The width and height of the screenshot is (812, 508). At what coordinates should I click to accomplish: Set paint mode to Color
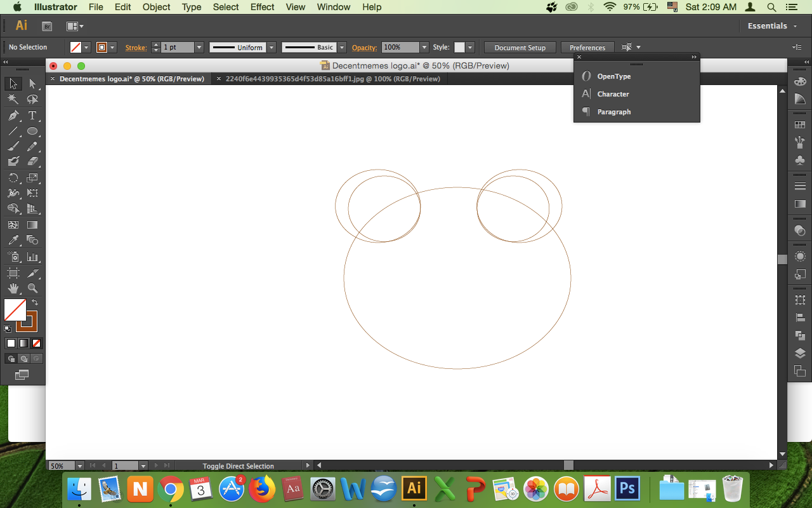11,343
